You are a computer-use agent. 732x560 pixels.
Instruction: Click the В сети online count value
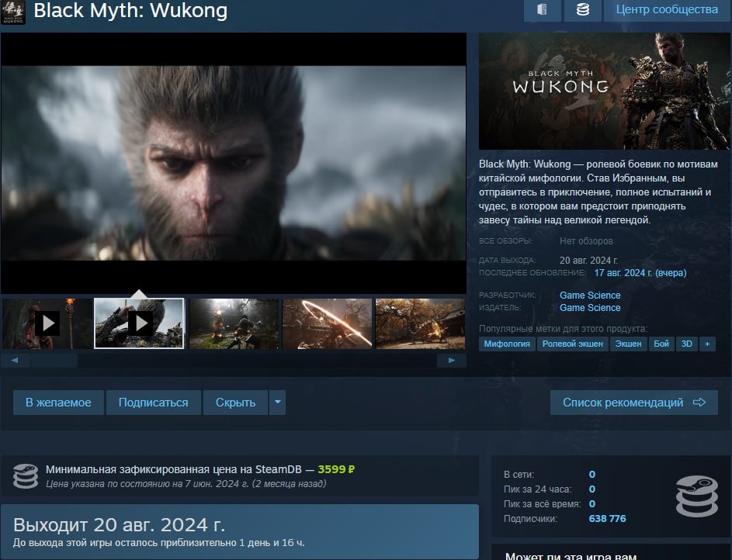coord(592,474)
